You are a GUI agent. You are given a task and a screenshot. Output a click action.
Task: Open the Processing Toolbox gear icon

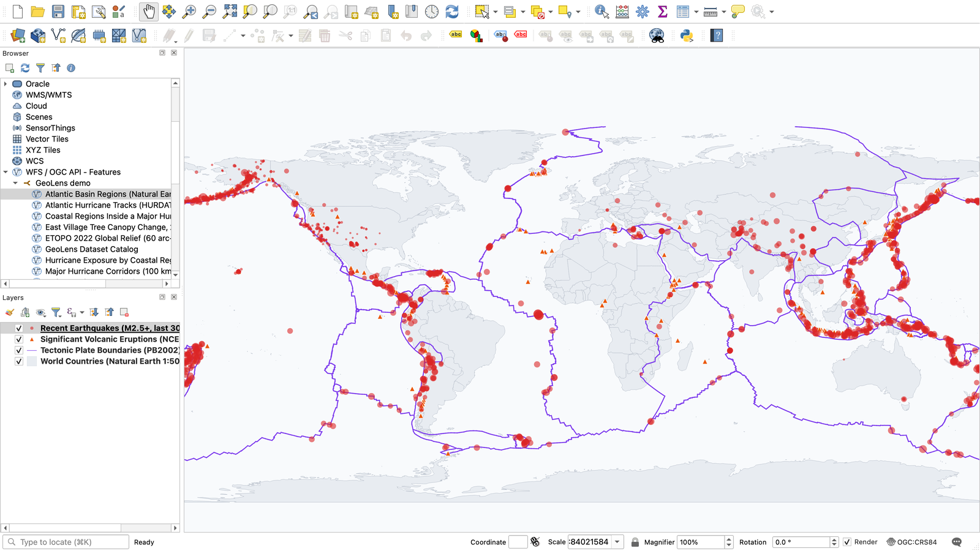643,11
